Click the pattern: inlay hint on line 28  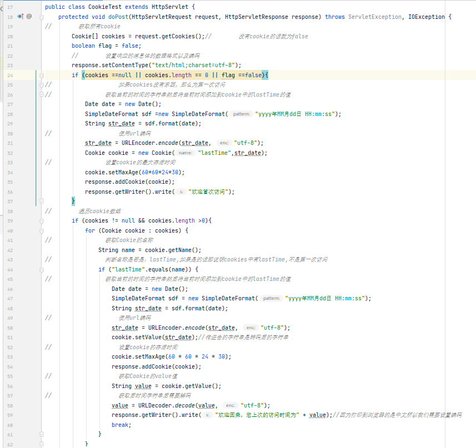tap(242, 114)
